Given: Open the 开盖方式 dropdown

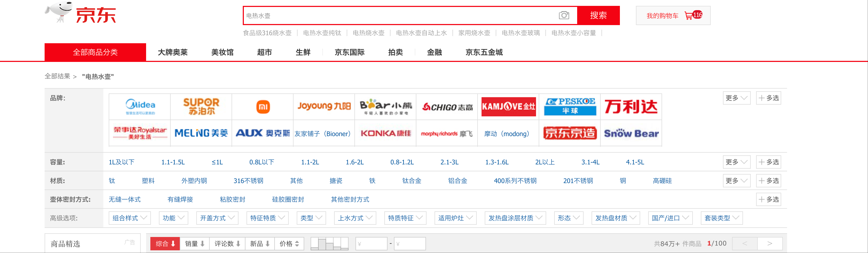Looking at the screenshot, I should 217,218.
